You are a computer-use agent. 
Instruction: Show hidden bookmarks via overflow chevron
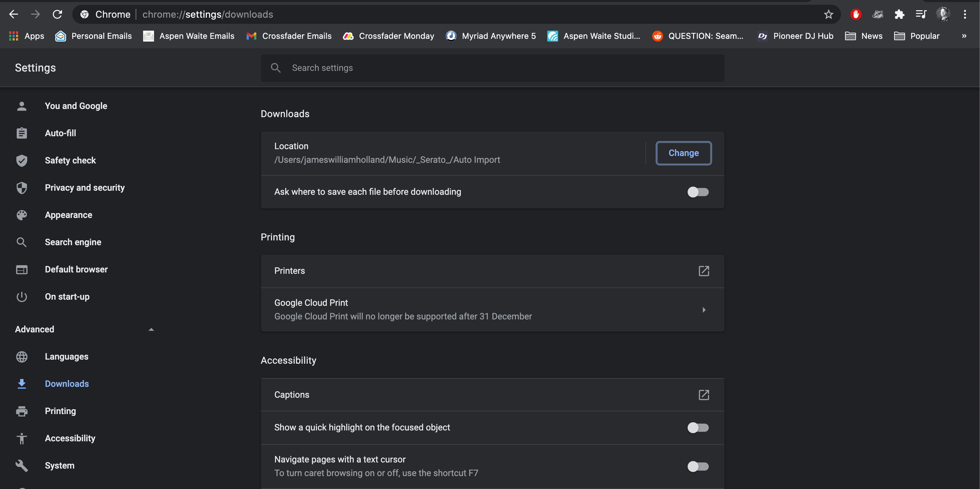(964, 36)
